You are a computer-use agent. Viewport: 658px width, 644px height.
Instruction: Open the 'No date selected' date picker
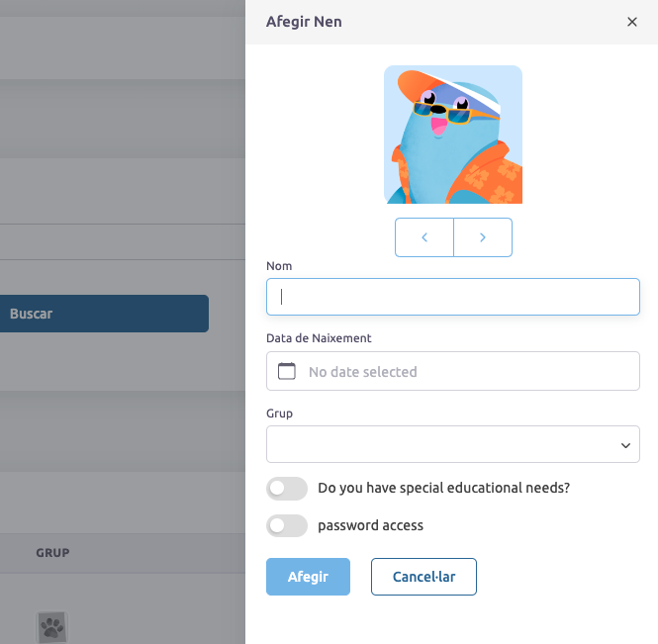pos(463,372)
